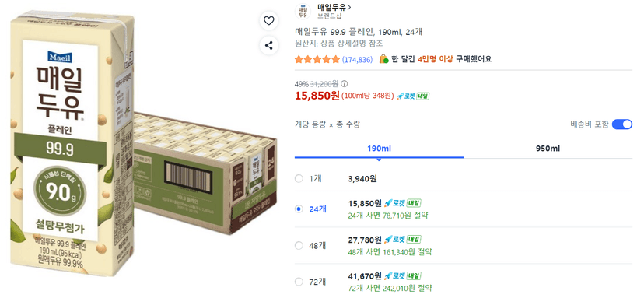
Task: Open the Maeil soymilk brand logo
Action: (x=303, y=12)
